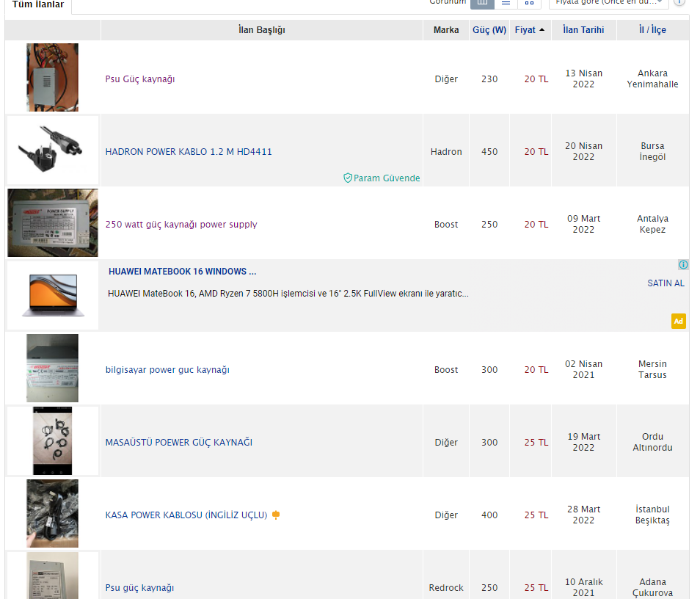Click the '13 Nisan 2022' date cell
This screenshot has width=700, height=599.
click(x=583, y=79)
